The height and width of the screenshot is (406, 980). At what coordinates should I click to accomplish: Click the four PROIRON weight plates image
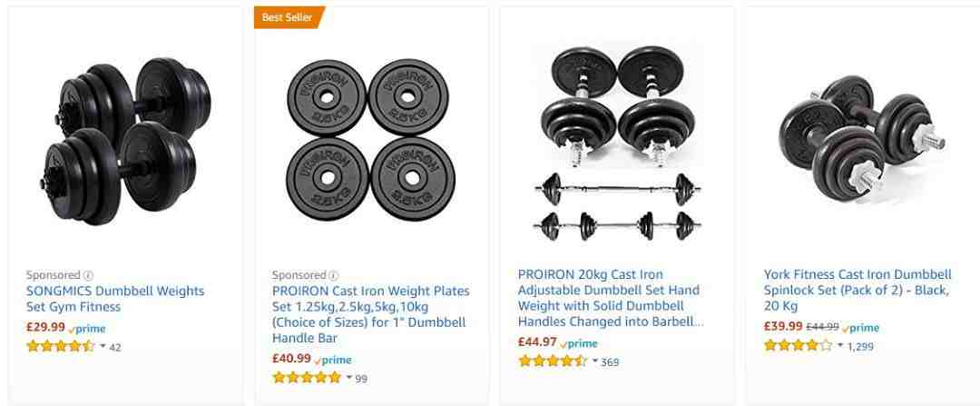[x=370, y=140]
